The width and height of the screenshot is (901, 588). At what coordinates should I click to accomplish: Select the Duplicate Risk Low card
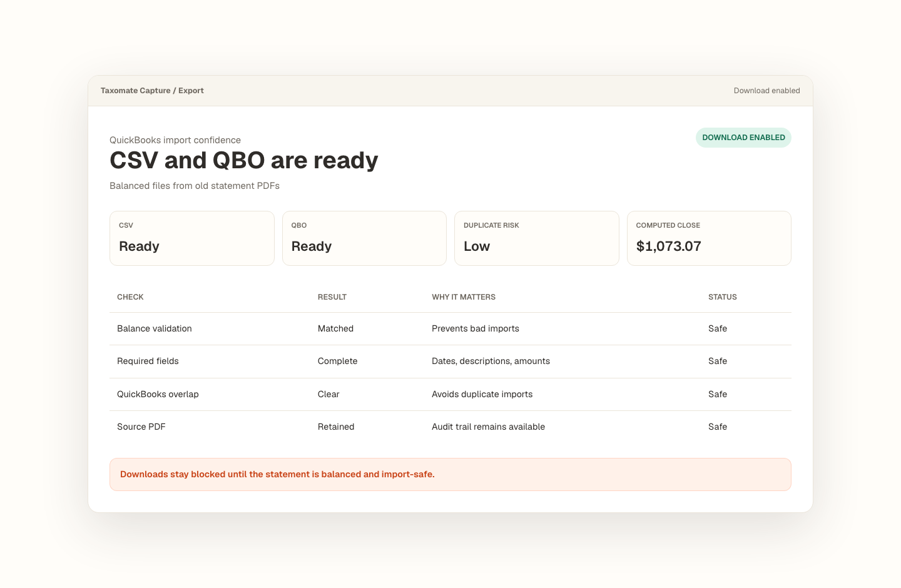point(537,238)
